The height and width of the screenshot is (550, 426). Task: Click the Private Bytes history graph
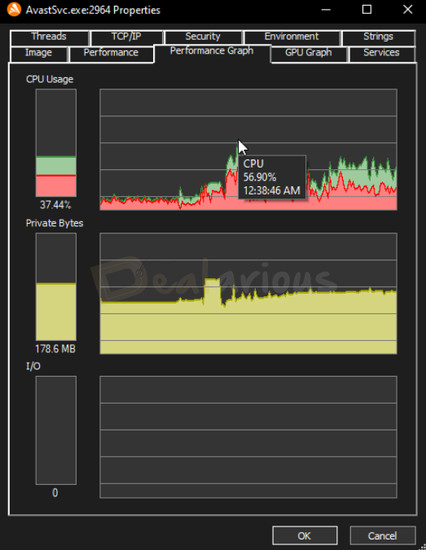click(248, 294)
